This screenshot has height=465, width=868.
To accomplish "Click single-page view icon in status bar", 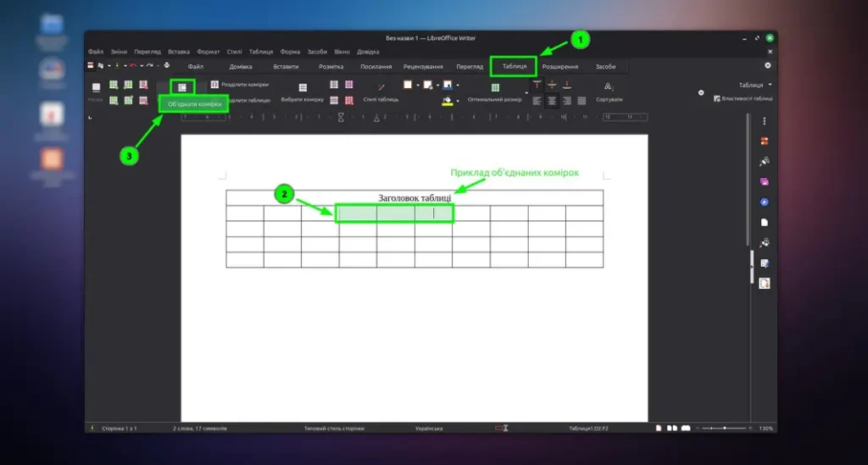I will (x=658, y=428).
